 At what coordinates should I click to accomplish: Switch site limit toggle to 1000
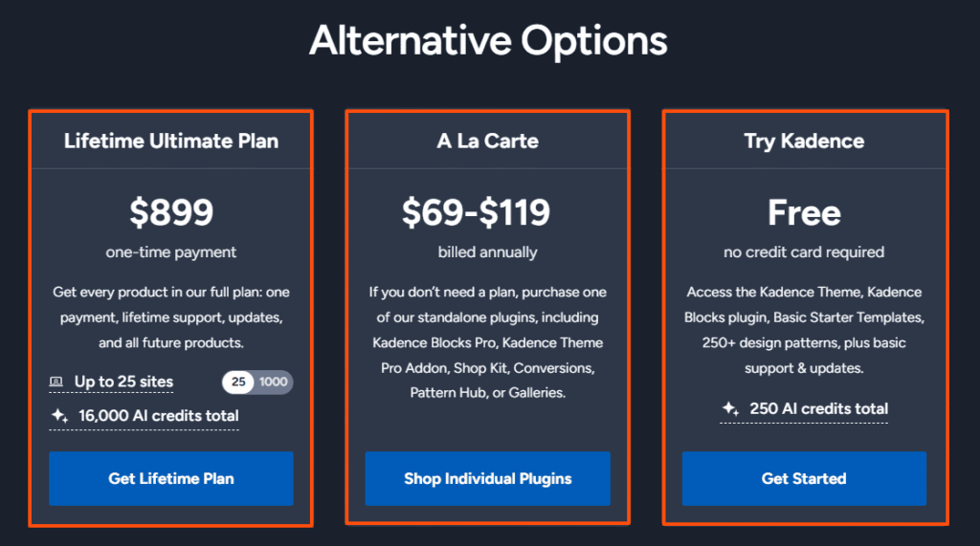point(273,382)
